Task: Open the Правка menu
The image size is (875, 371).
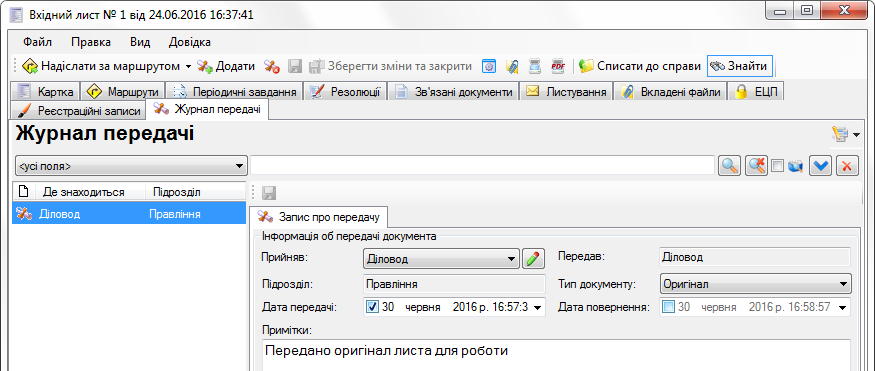Action: 91,42
